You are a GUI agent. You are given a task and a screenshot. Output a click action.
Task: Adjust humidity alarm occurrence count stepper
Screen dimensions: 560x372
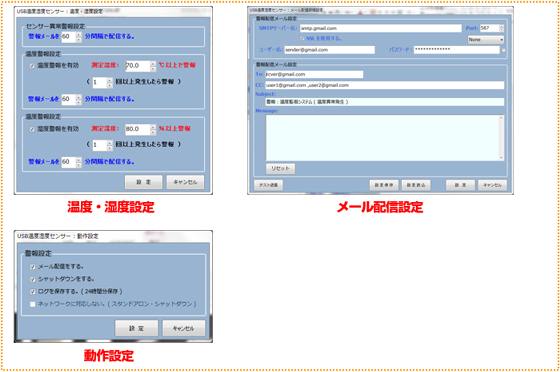click(x=110, y=145)
